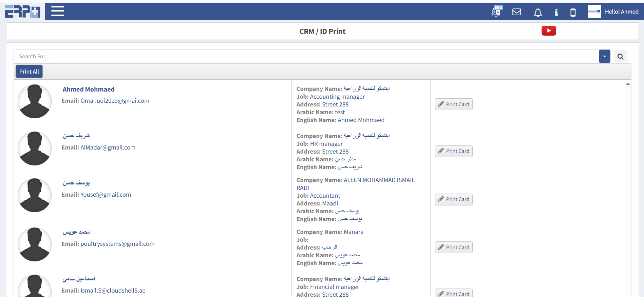The width and height of the screenshot is (644, 297).
Task: Open the Hello! Ahmed user menu
Action: coord(621,12)
